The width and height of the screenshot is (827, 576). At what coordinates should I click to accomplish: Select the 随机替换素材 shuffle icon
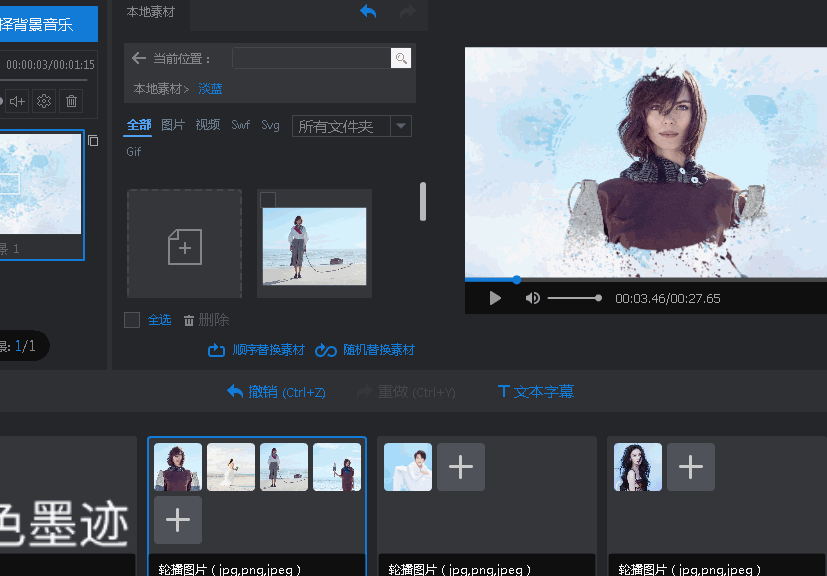click(x=326, y=350)
